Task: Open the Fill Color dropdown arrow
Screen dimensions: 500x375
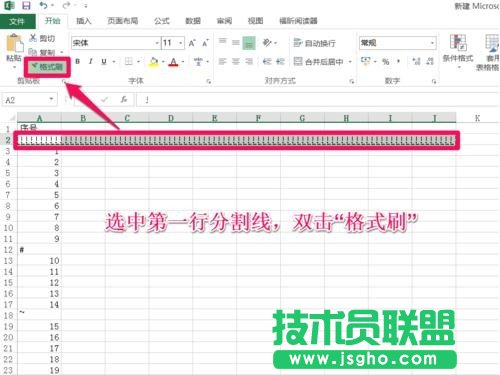Action: [x=163, y=62]
